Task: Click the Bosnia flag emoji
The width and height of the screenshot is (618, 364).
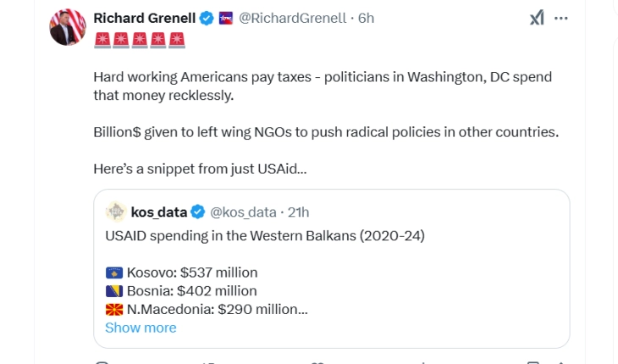Action: coord(114,291)
